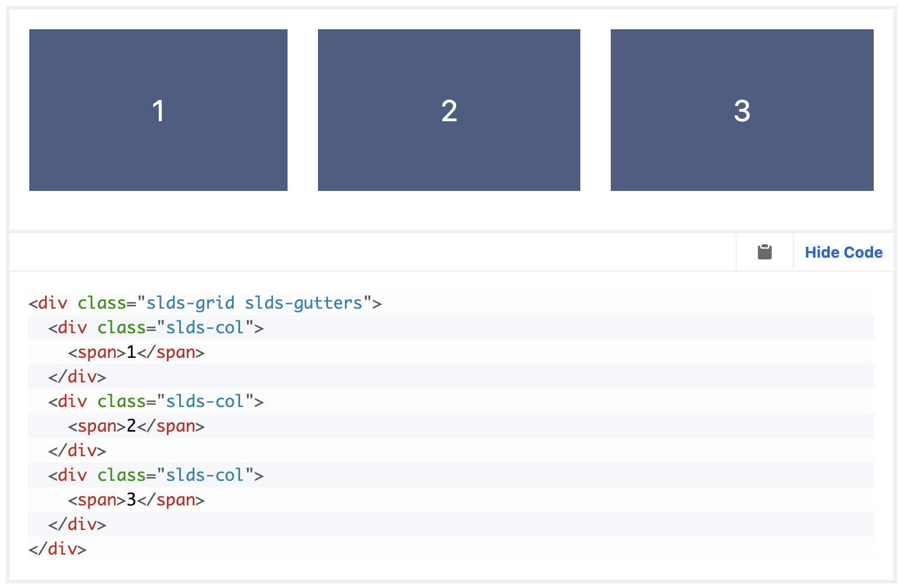Image resolution: width=903 pixels, height=588 pixels.
Task: Click the preview area above the toolbar
Action: 451,211
